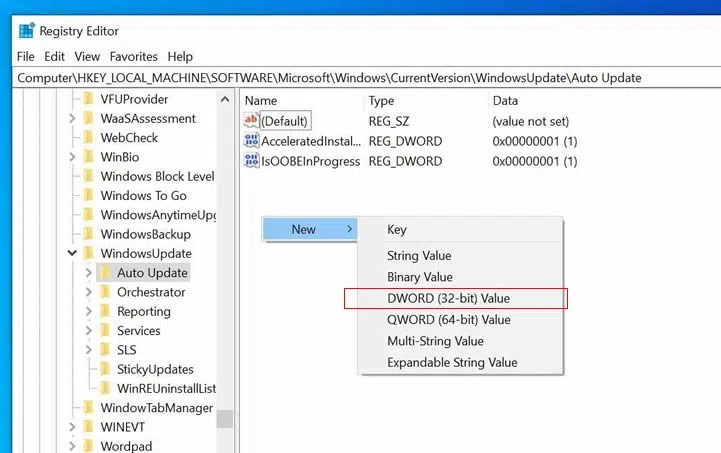Select the StickyUpdates tree label
Image resolution: width=721 pixels, height=453 pixels.
[x=155, y=369]
